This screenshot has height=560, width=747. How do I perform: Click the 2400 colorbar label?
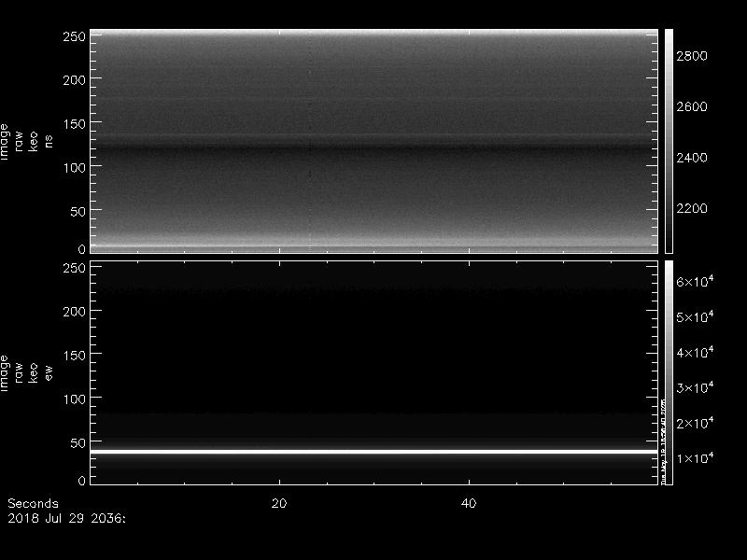coord(692,158)
